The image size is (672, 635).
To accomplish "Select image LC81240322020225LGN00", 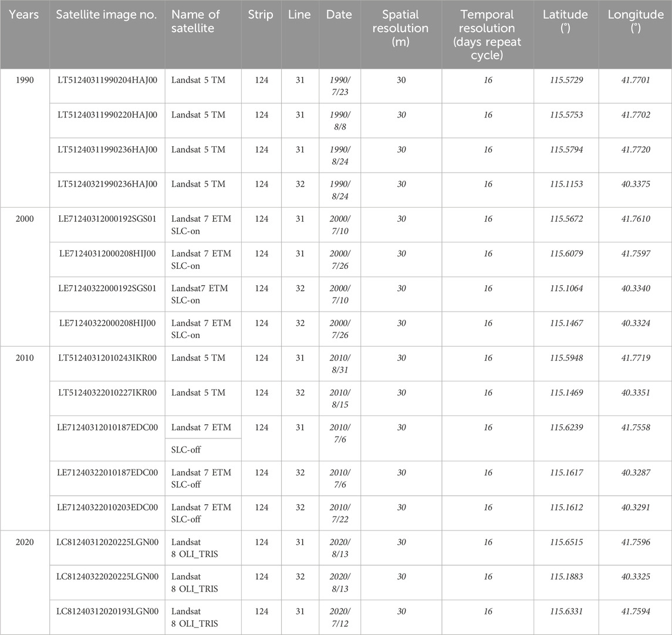I will click(x=107, y=577).
